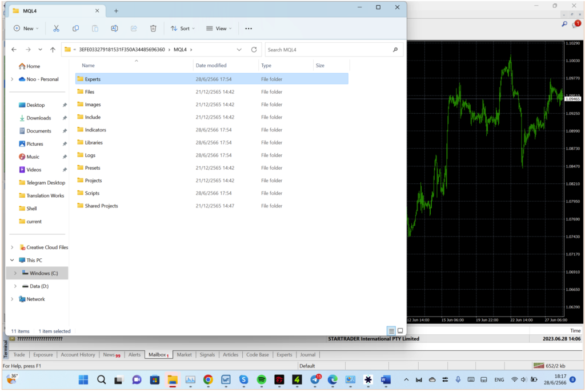
Task: Open the View dropdown
Action: click(x=219, y=29)
